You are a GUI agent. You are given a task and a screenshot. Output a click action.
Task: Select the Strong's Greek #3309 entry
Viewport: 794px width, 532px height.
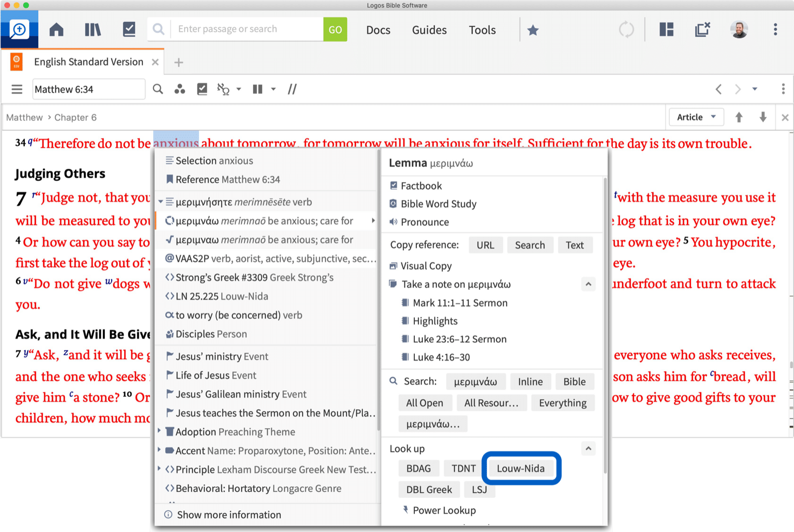click(x=265, y=278)
